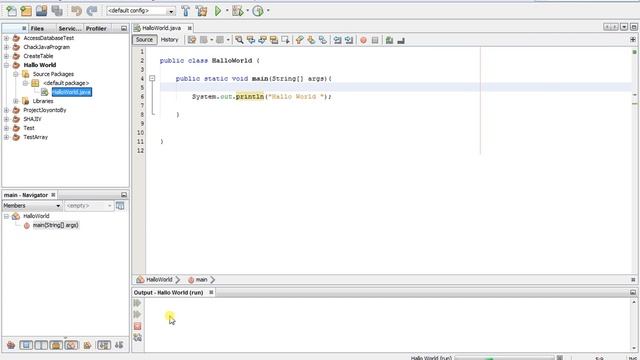Open the Debug Project dropdown arrow

coord(247,11)
